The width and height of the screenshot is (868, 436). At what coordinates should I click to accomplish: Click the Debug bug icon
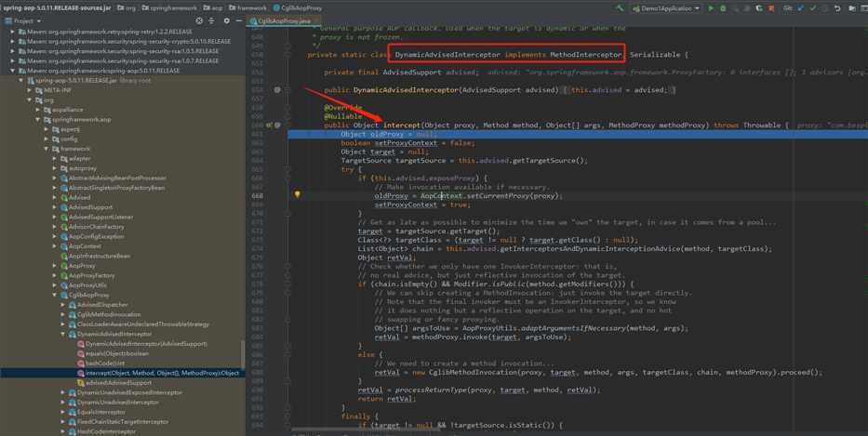pyautogui.click(x=723, y=8)
